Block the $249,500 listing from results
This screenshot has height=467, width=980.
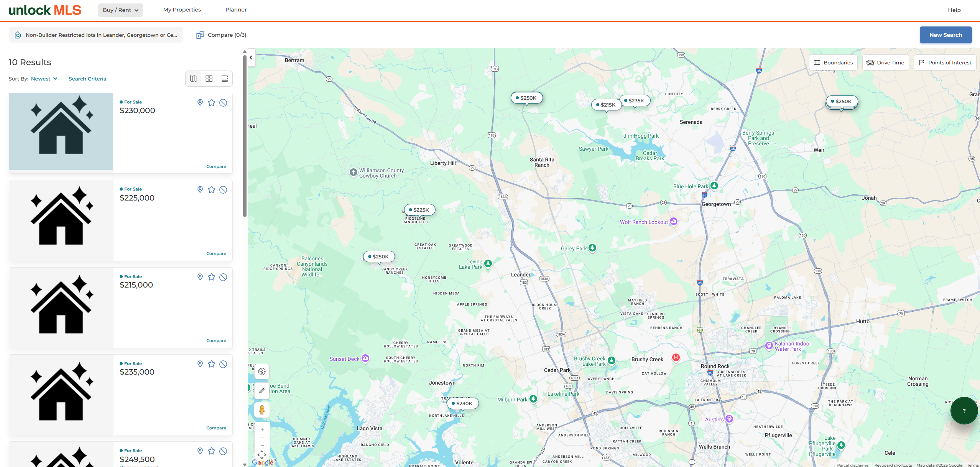[223, 451]
